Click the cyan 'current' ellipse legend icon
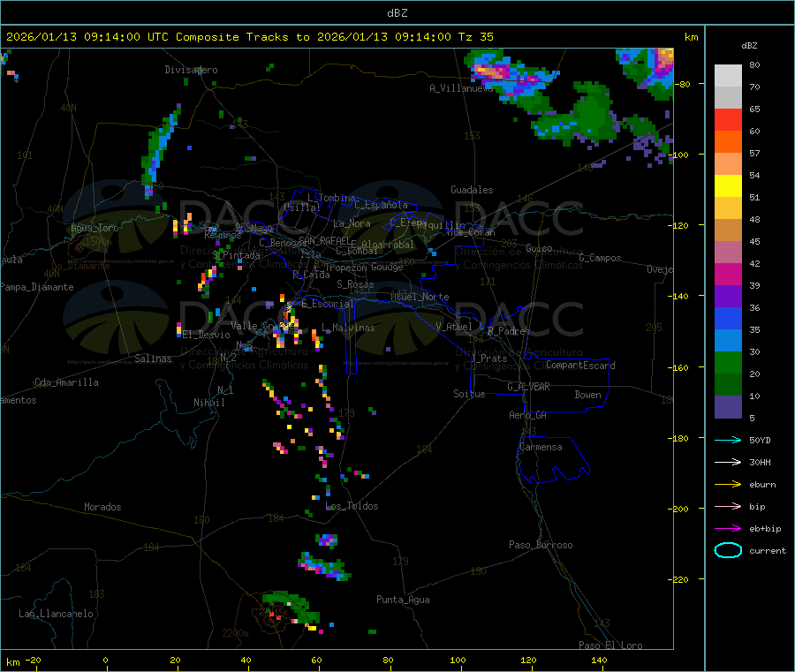This screenshot has height=672, width=795. (728, 550)
